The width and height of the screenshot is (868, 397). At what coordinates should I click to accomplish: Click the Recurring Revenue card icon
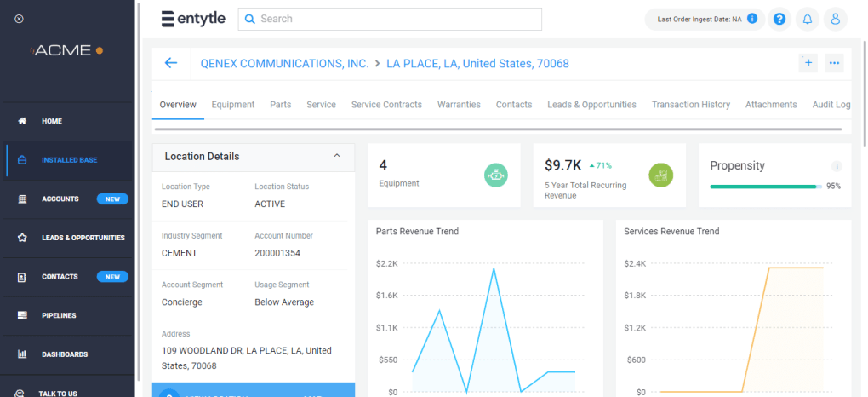pyautogui.click(x=661, y=175)
